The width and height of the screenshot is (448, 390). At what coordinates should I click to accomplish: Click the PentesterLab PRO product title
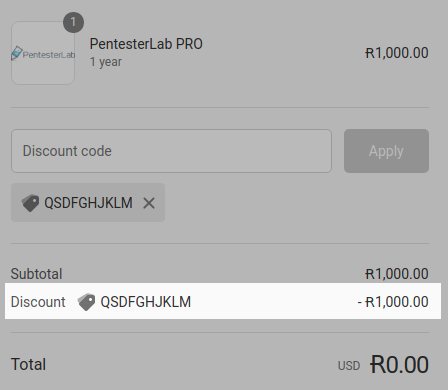146,44
